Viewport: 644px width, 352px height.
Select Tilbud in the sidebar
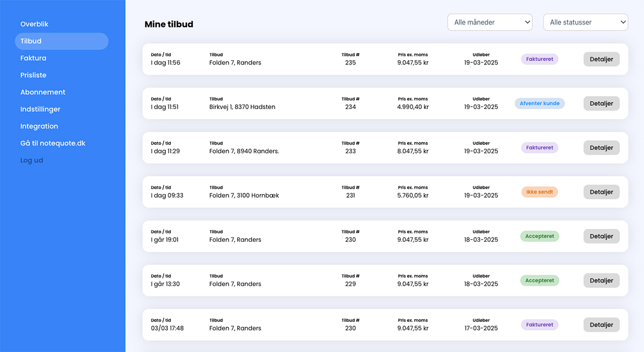click(x=31, y=41)
